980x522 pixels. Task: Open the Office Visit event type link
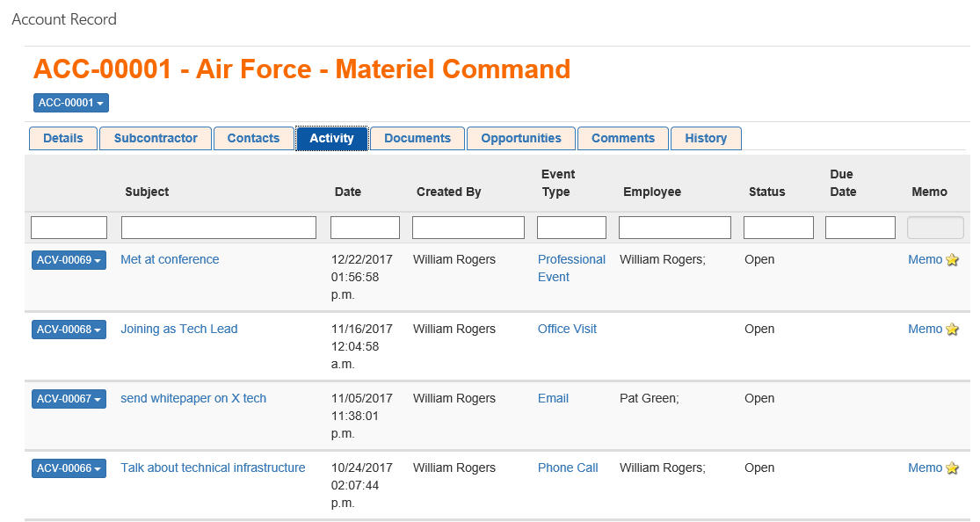(x=567, y=329)
